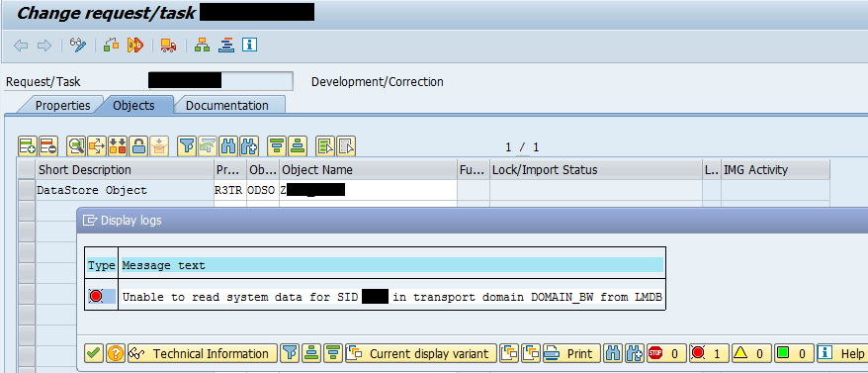Viewport: 868px width, 373px height.
Task: Select row of DataStore Object via row selector
Action: [27, 190]
